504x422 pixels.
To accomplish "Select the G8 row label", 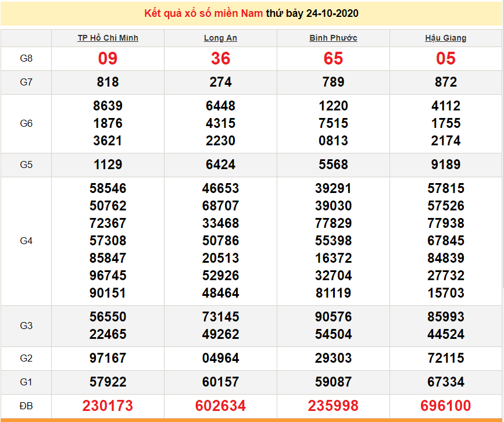I will (26, 59).
